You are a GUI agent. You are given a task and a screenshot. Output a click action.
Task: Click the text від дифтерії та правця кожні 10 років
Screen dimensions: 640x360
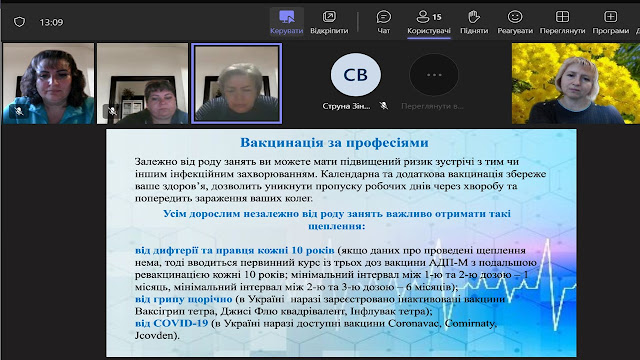pos(235,250)
